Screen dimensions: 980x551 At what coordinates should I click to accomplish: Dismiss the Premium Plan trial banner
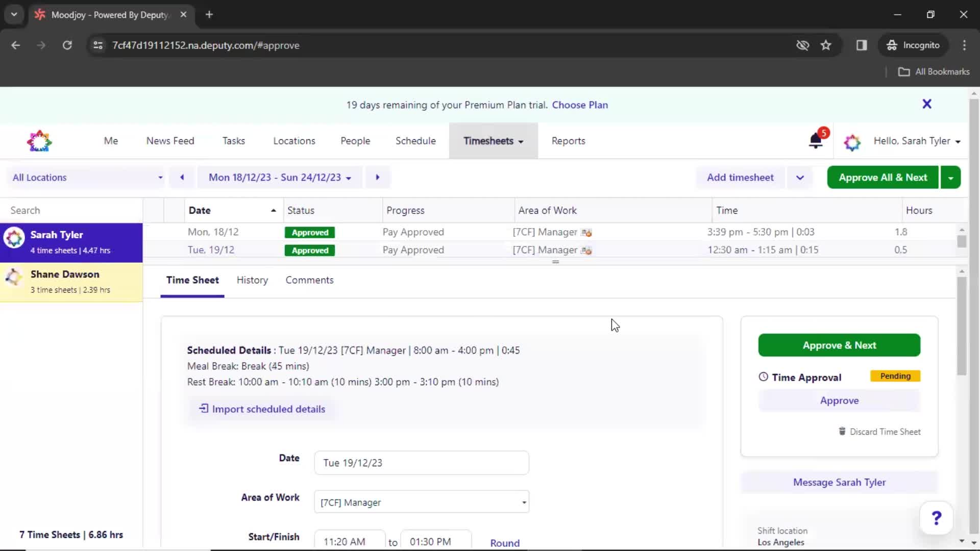tap(926, 104)
